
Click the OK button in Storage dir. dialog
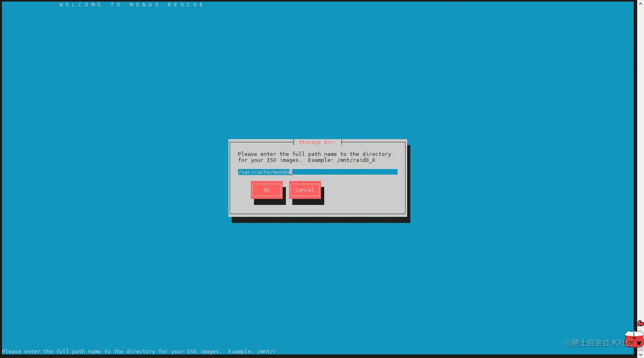tap(267, 190)
